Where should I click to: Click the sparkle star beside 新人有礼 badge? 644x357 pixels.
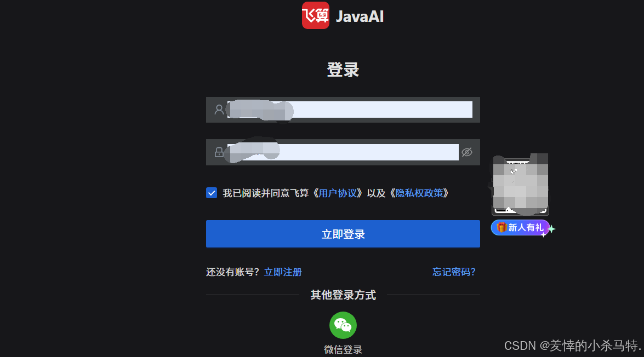(x=551, y=229)
